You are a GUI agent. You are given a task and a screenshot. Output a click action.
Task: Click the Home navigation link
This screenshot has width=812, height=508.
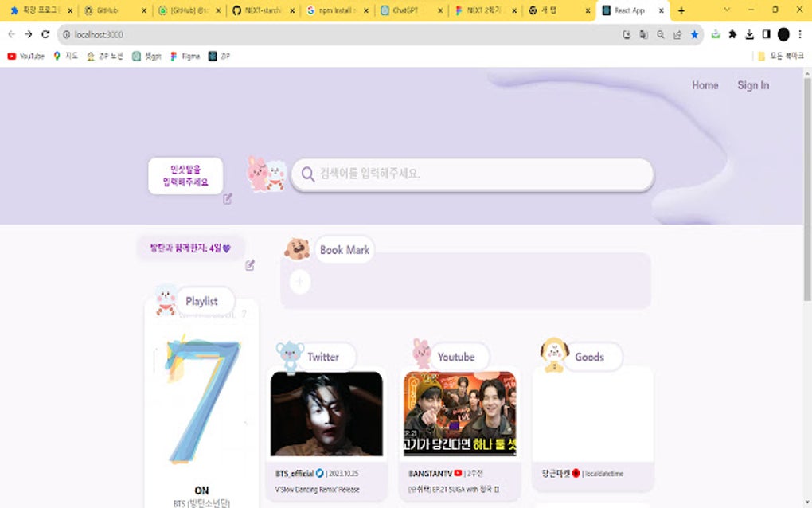pyautogui.click(x=704, y=85)
